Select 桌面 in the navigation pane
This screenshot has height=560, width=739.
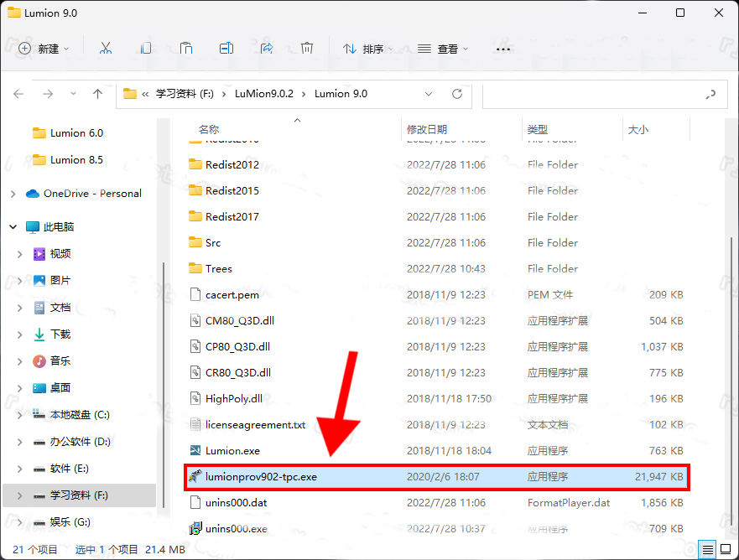tap(60, 388)
